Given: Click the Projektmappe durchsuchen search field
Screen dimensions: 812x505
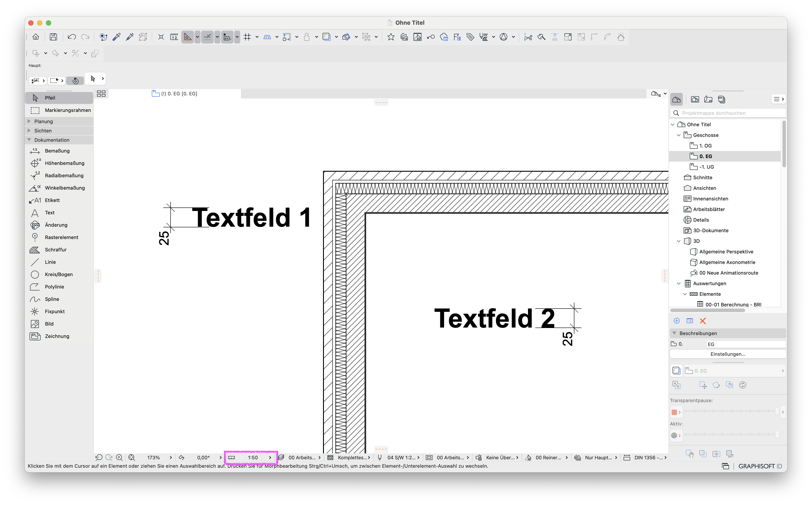Looking at the screenshot, I should point(728,113).
